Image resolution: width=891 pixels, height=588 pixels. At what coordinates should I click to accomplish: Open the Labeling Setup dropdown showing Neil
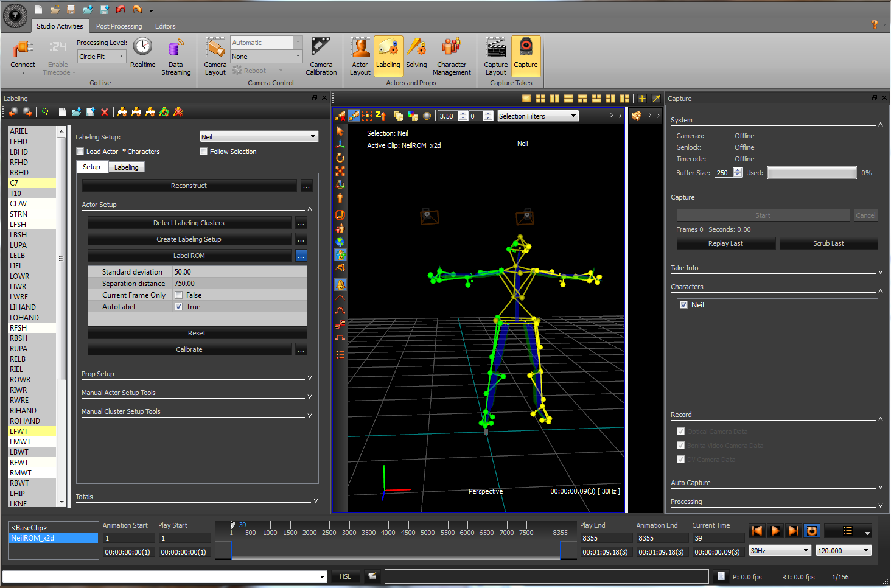coord(259,137)
